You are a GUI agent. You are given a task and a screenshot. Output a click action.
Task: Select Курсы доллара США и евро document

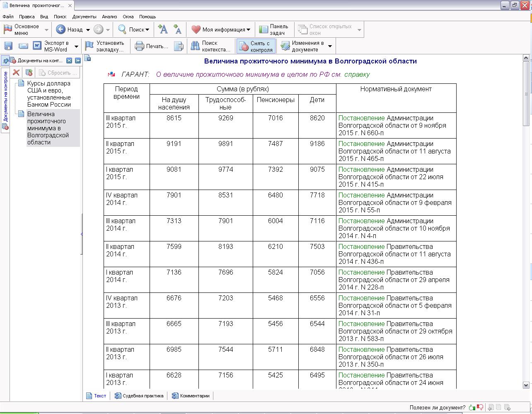coord(49,94)
